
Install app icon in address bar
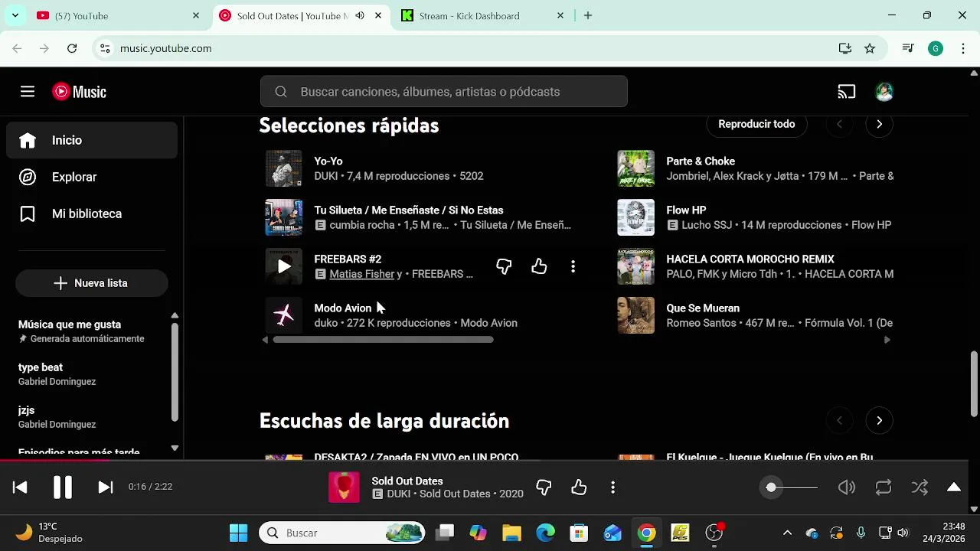[845, 48]
